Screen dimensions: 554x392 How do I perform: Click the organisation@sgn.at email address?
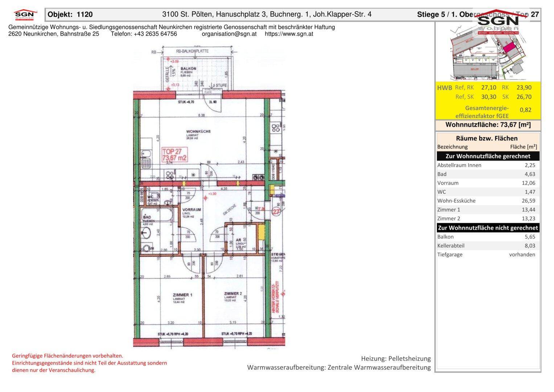(x=229, y=34)
